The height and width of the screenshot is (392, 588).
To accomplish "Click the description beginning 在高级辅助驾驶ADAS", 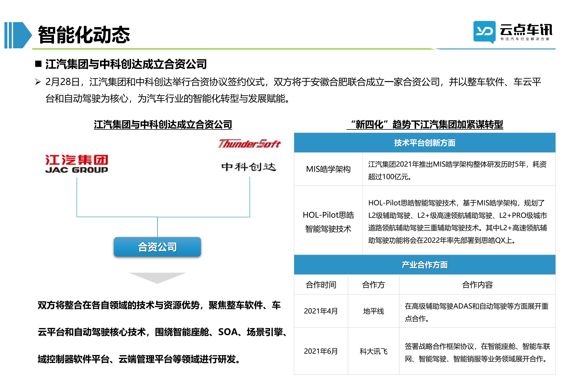I will (x=476, y=312).
